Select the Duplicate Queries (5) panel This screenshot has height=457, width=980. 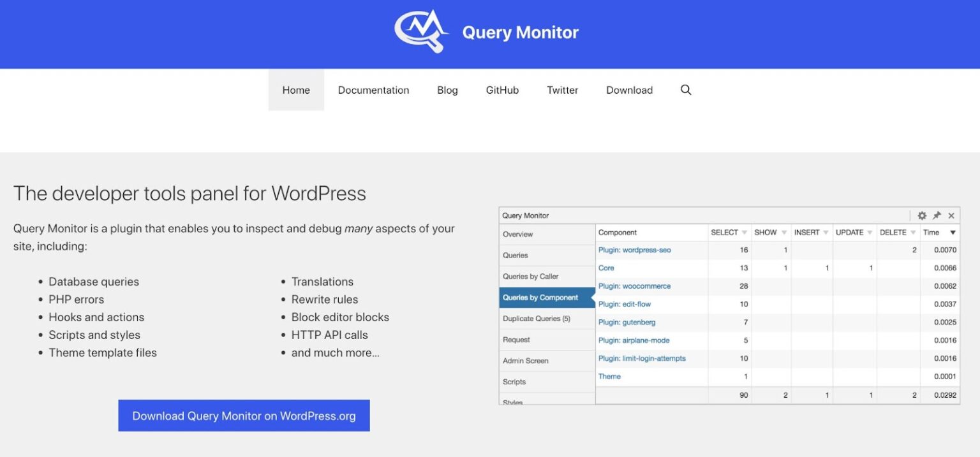tap(537, 318)
